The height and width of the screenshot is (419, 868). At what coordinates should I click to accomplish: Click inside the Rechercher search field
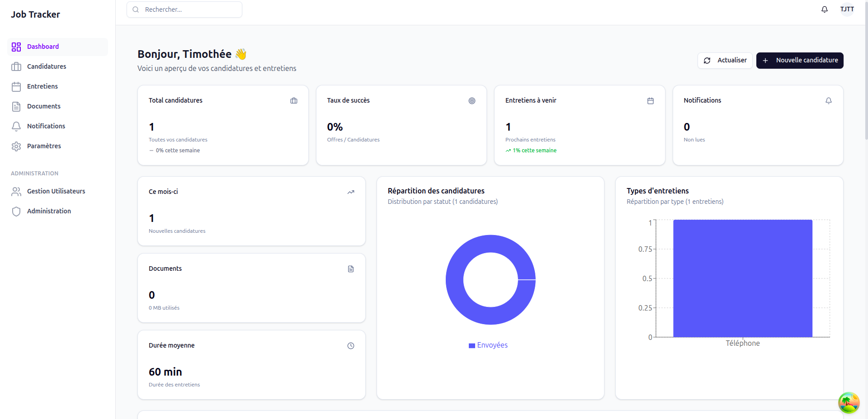point(184,9)
